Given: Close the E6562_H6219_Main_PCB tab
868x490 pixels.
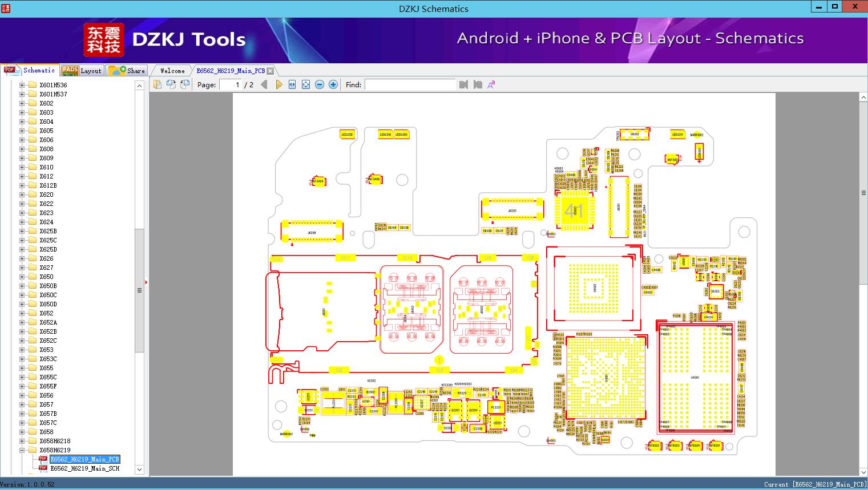Looking at the screenshot, I should coord(271,71).
